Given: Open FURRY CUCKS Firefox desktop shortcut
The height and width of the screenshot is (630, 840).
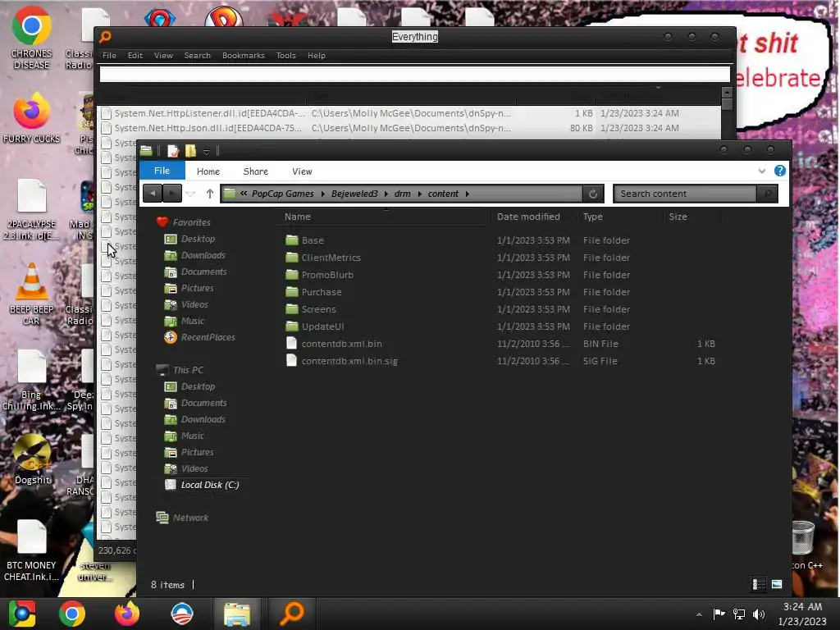Looking at the screenshot, I should pos(31,118).
